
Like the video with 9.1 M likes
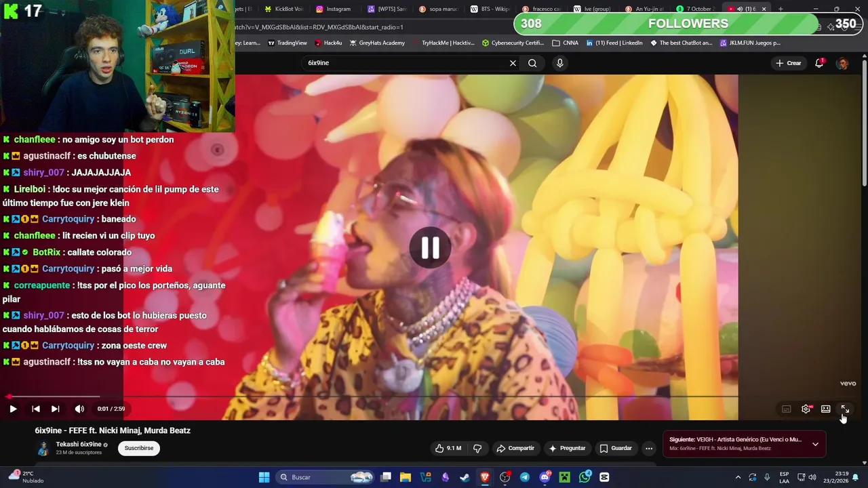(x=448, y=448)
